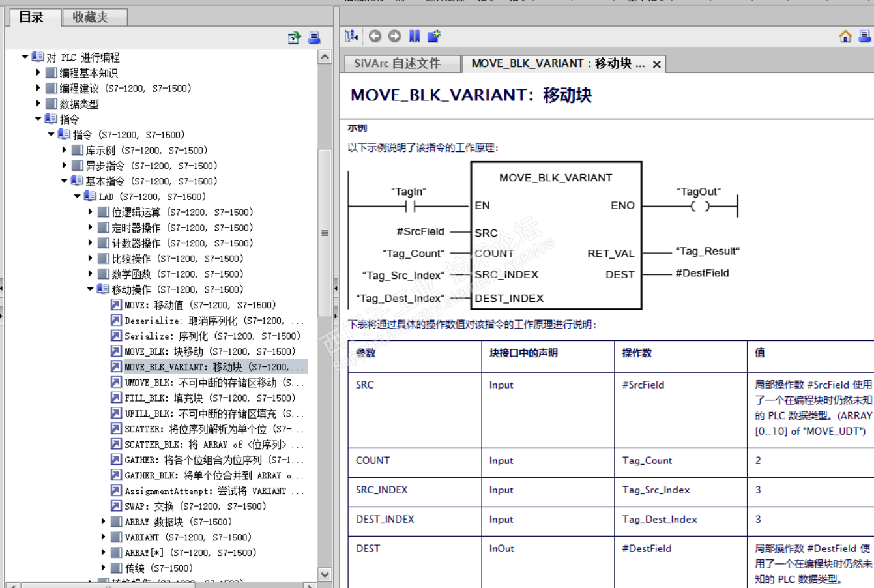Click the blue bookmark favorites icon
Image resolution: width=874 pixels, height=588 pixels.
pos(415,37)
